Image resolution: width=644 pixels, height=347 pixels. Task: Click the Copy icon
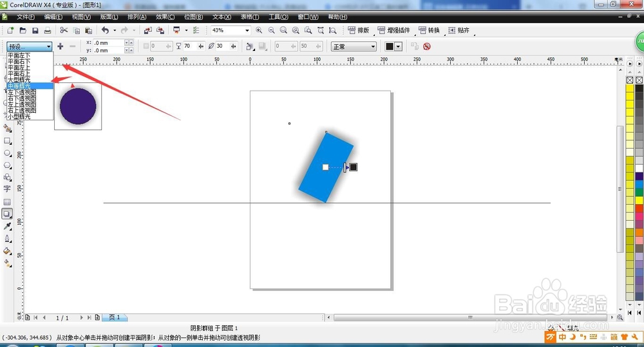tap(77, 30)
